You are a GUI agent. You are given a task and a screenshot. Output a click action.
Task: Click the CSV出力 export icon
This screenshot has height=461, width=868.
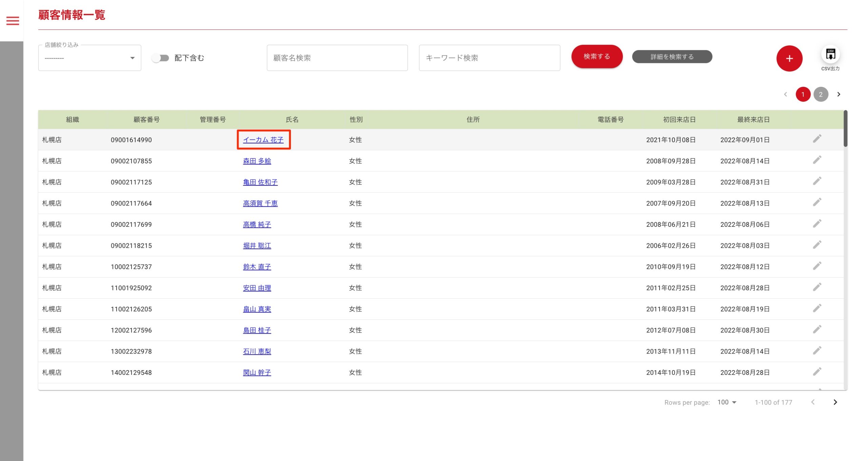point(830,55)
